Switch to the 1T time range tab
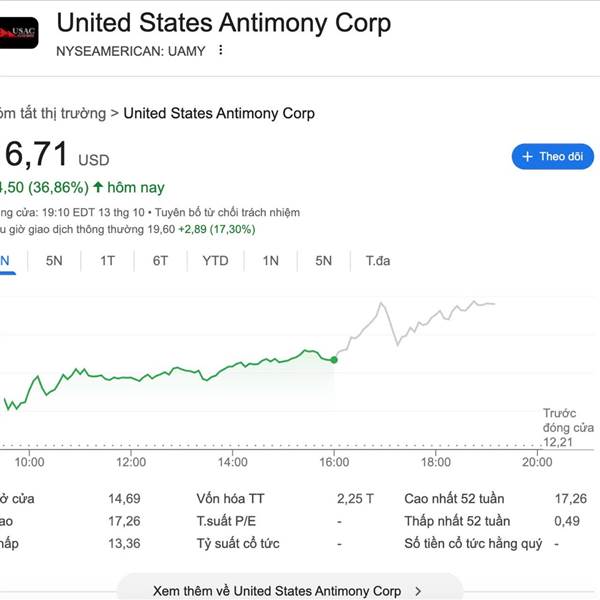 [x=107, y=261]
